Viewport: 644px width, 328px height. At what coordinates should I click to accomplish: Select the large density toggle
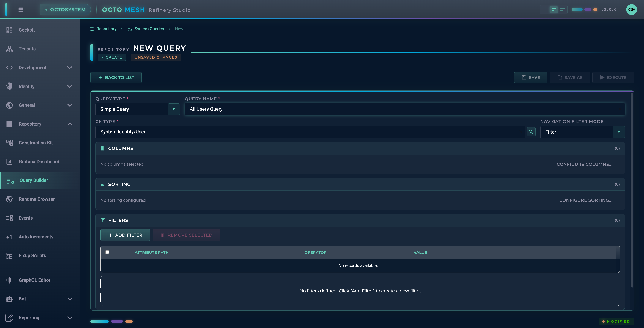(563, 10)
